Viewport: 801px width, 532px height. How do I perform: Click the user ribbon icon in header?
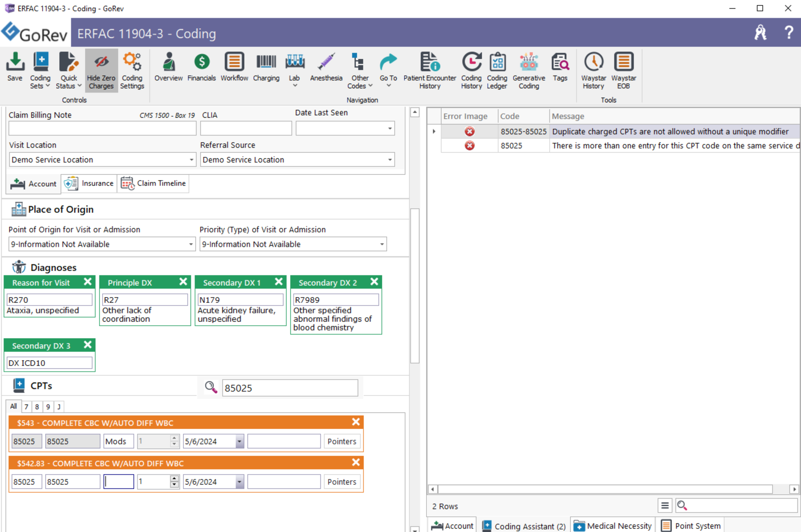tap(760, 32)
